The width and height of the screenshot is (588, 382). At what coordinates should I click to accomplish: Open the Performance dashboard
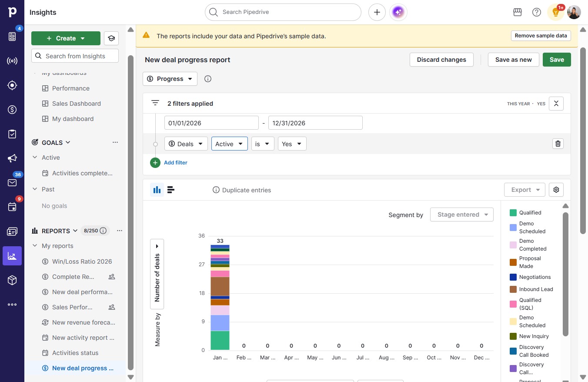pyautogui.click(x=71, y=88)
